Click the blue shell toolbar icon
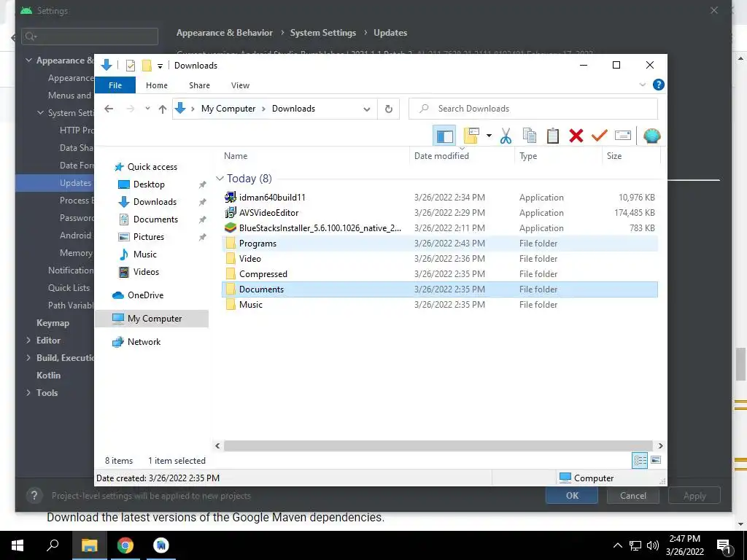This screenshot has width=747, height=560. point(651,136)
